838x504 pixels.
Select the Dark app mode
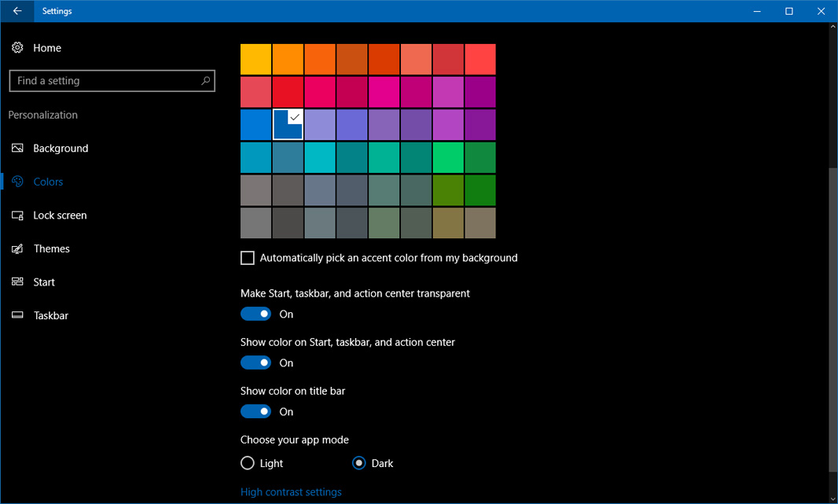pyautogui.click(x=359, y=463)
